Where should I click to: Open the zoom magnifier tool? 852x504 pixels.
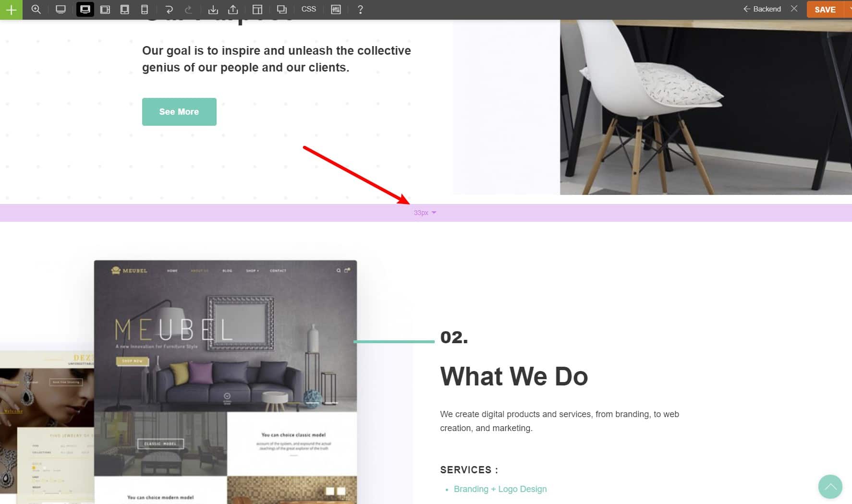point(36,9)
